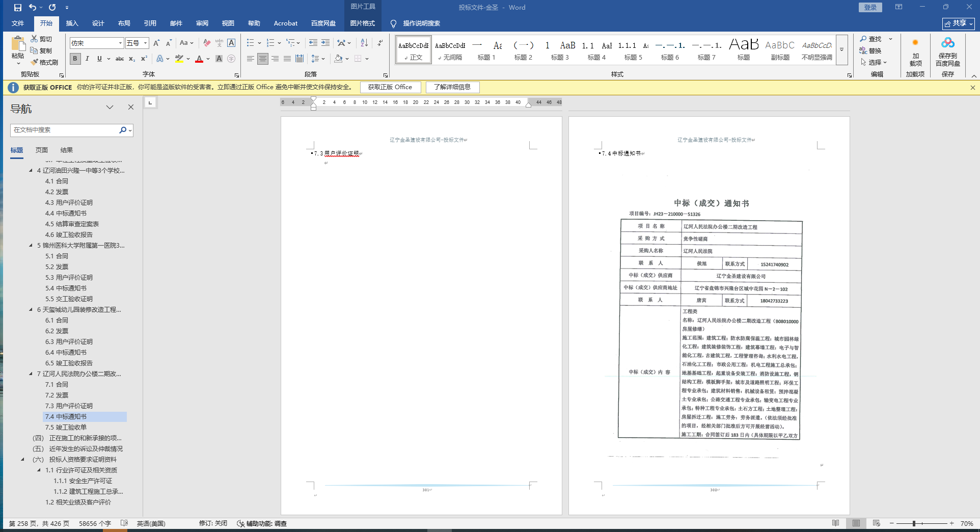The height and width of the screenshot is (532, 980).
Task: Collapse section 5 锦州医科大学附属第一医院 in outline
Action: tap(31, 246)
